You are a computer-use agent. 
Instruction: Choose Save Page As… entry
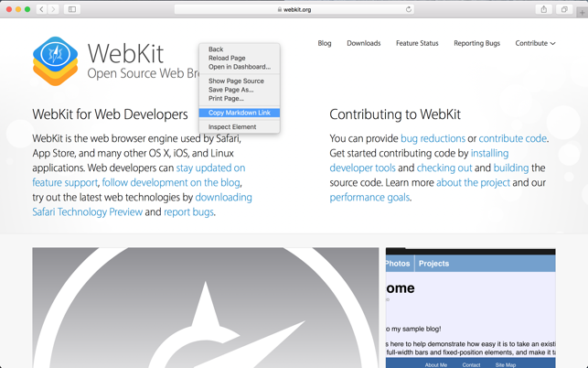pos(240,90)
